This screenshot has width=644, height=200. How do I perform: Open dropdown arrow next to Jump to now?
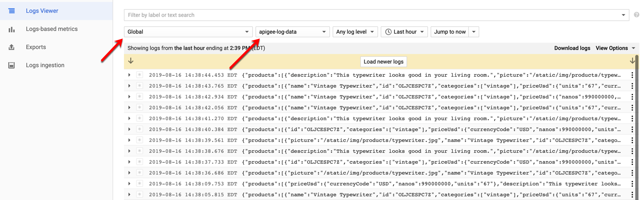[474, 32]
